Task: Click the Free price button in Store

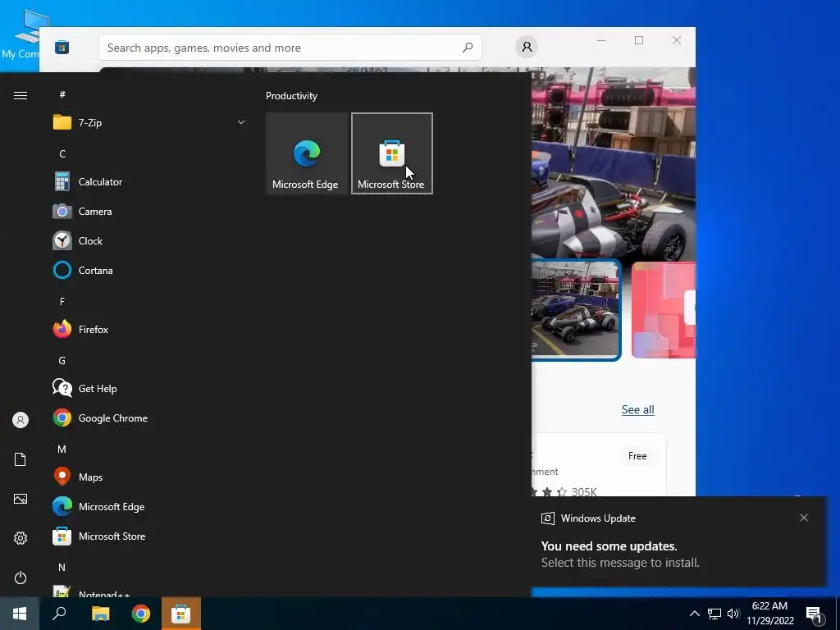Action: pyautogui.click(x=637, y=456)
